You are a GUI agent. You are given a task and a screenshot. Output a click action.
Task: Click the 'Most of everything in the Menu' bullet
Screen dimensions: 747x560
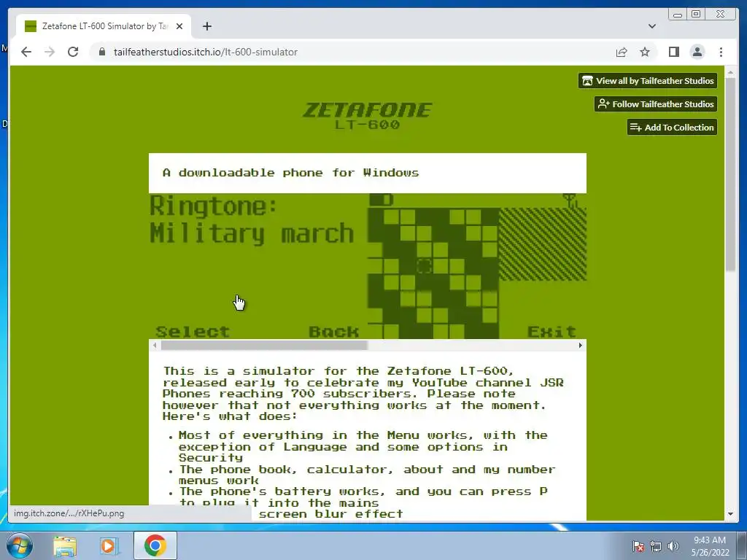point(363,446)
